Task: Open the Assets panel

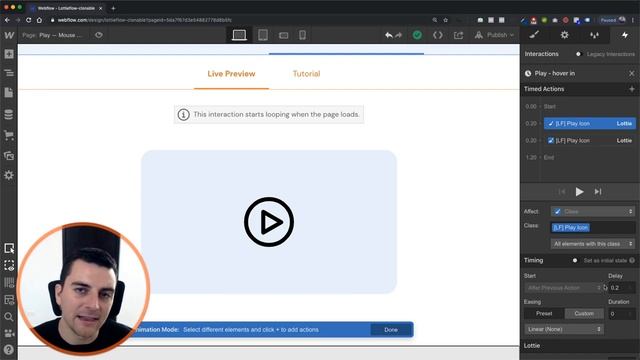Action: pos(9,156)
